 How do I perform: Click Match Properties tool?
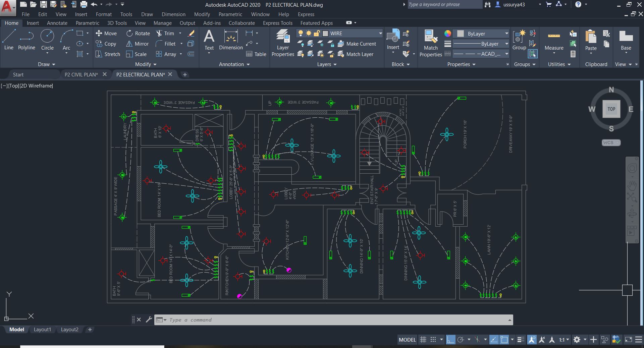click(x=431, y=43)
